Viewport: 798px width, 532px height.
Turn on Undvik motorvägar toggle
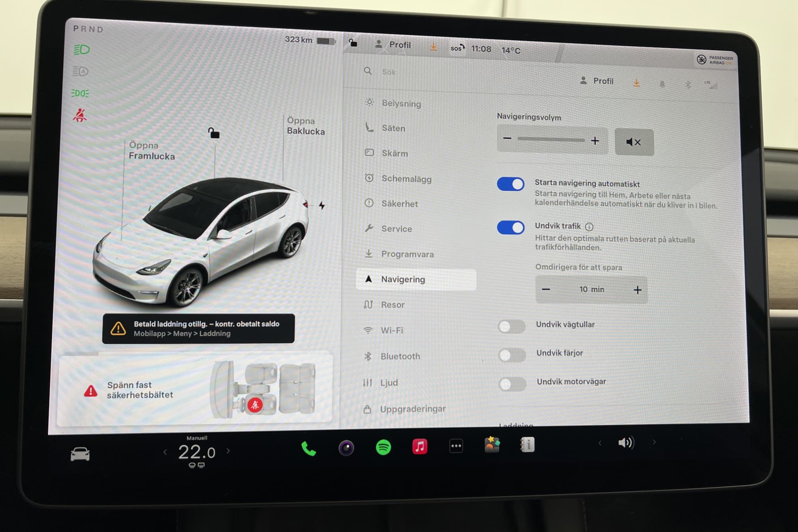pyautogui.click(x=512, y=384)
